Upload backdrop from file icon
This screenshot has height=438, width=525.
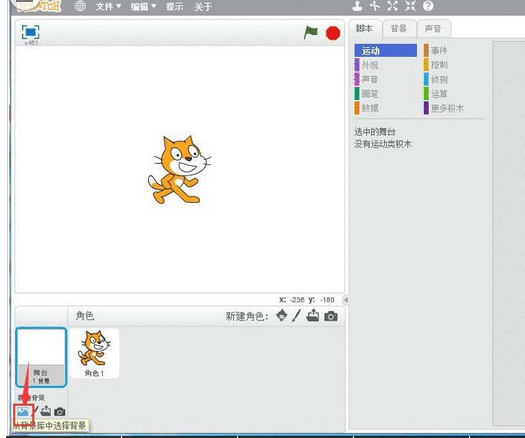[x=46, y=411]
